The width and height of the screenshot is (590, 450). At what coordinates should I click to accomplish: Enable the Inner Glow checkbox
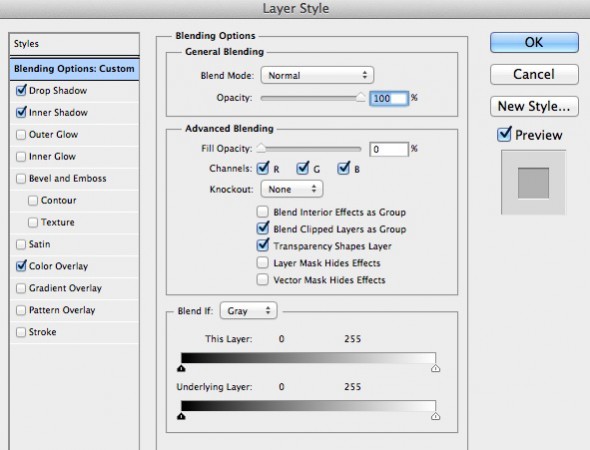click(21, 157)
